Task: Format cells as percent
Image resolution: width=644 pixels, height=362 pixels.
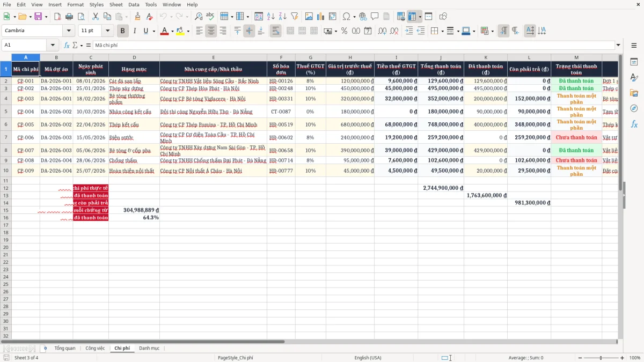Action: [x=345, y=31]
